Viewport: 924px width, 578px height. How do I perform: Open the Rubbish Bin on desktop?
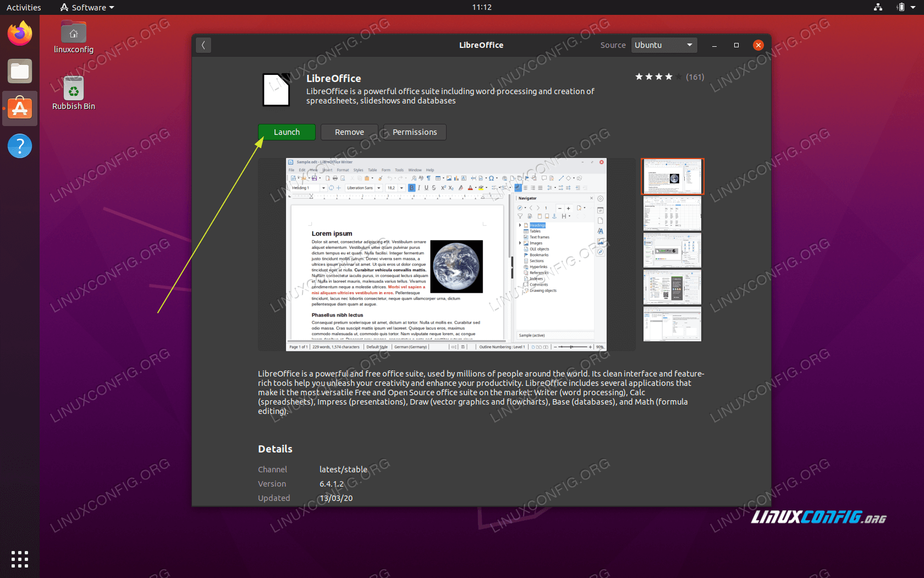click(x=74, y=94)
